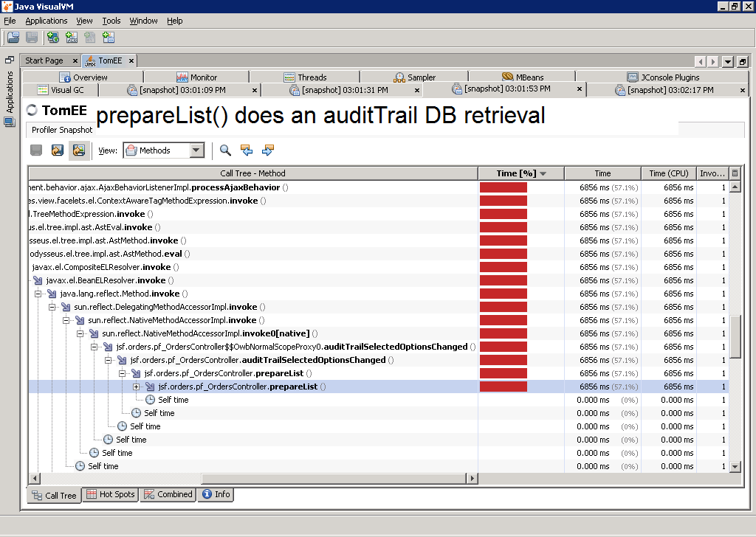Close snapshot 03:01:53 PM tab

pos(580,89)
